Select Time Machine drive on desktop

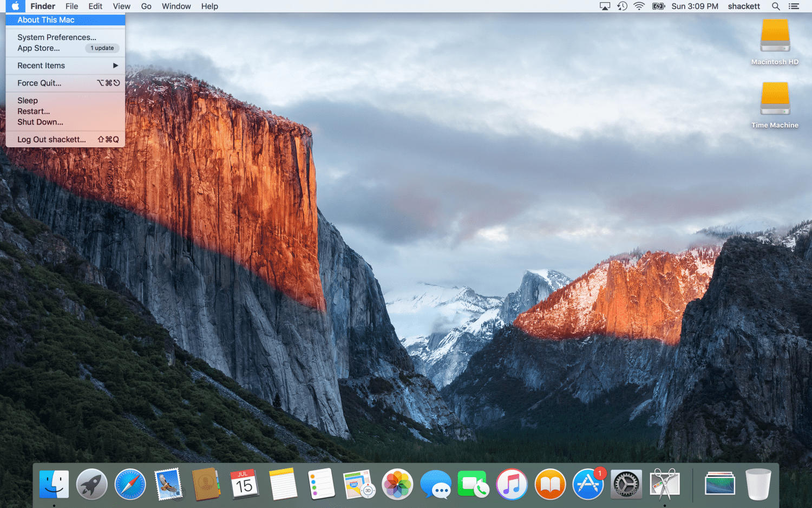[775, 105]
